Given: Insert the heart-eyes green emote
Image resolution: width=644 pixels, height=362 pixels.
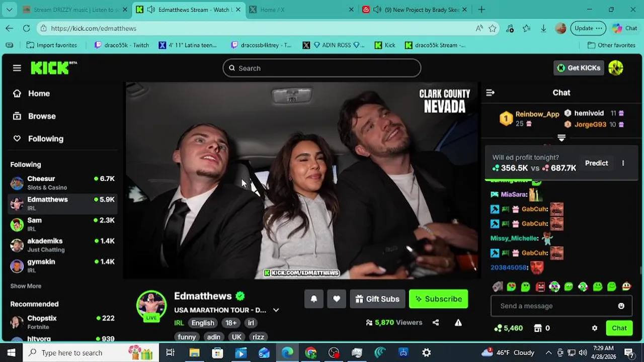Looking at the screenshot, I should point(511,287).
